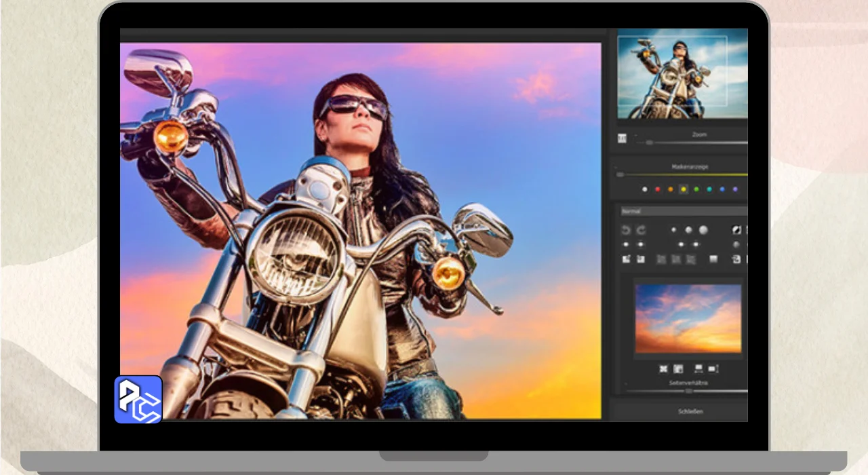Viewport: 868px width, 475px height.
Task: Click the 1:1 zoom icon
Action: click(x=622, y=138)
